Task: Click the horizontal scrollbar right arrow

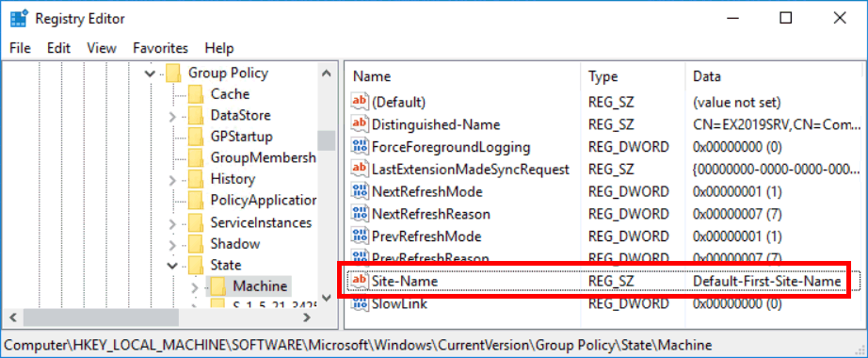Action: click(307, 318)
